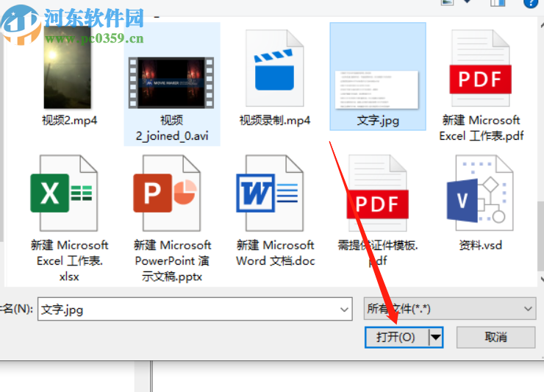
Task: Select the PowerPoint 演示文稿.pptx file icon
Action: click(x=167, y=193)
